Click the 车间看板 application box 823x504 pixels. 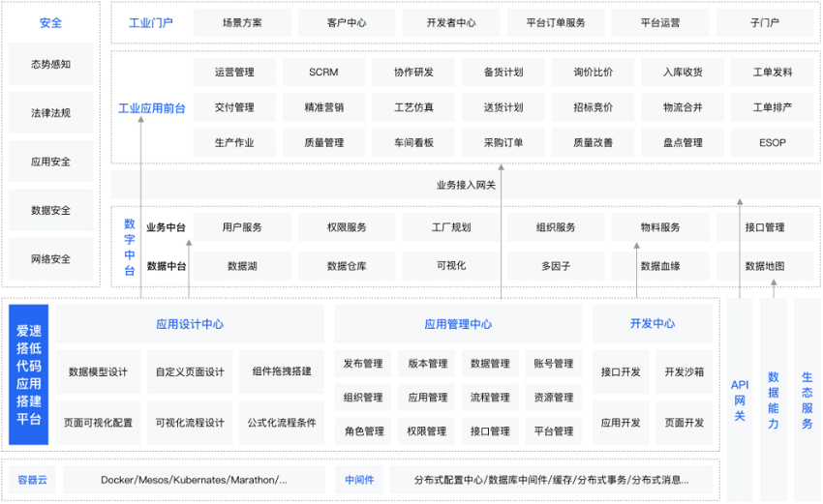[413, 142]
